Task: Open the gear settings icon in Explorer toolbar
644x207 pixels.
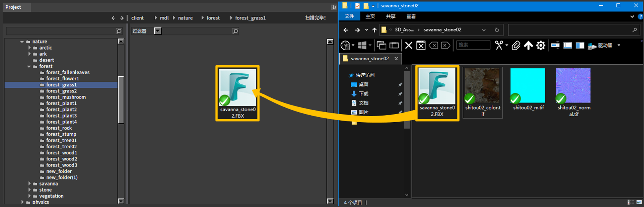Action: coord(541,45)
